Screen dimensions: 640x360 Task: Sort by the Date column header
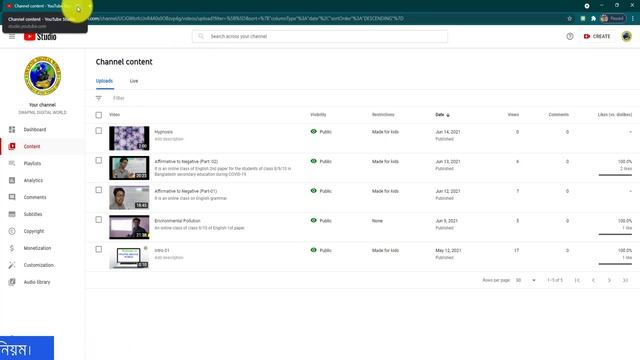[442, 115]
